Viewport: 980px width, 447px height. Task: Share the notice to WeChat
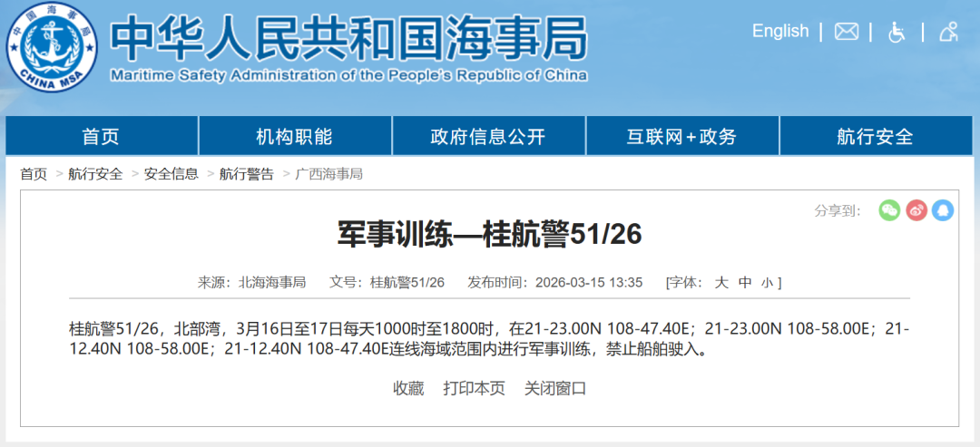[889, 210]
